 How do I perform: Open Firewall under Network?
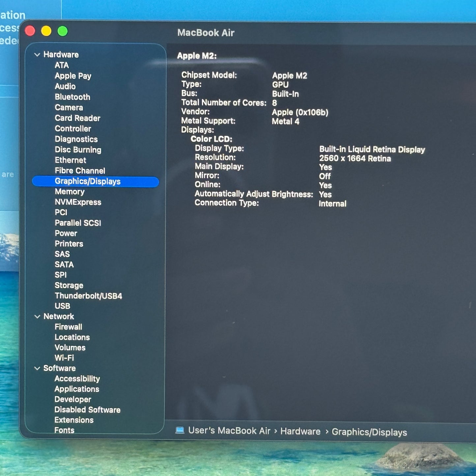click(68, 327)
